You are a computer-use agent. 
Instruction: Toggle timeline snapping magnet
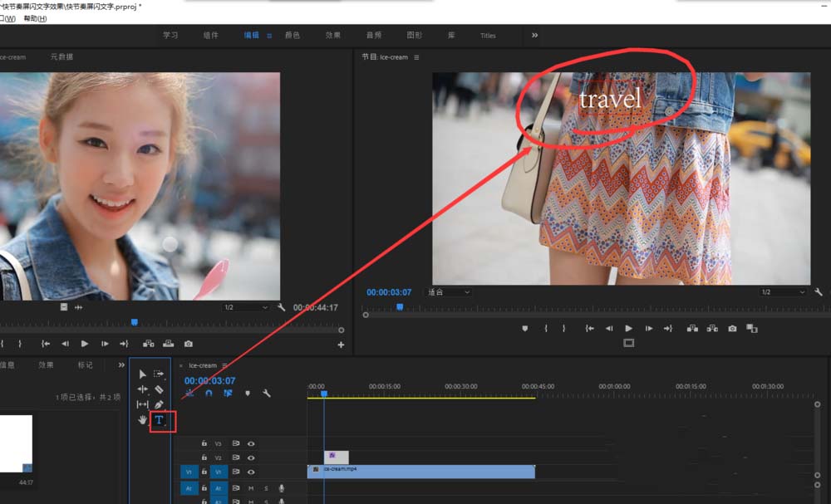pos(209,394)
